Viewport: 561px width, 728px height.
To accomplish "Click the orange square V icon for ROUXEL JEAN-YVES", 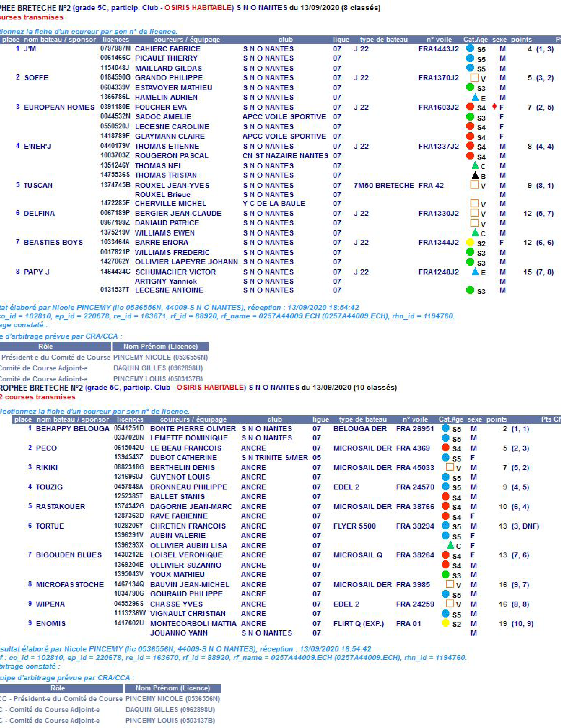I will click(474, 185).
